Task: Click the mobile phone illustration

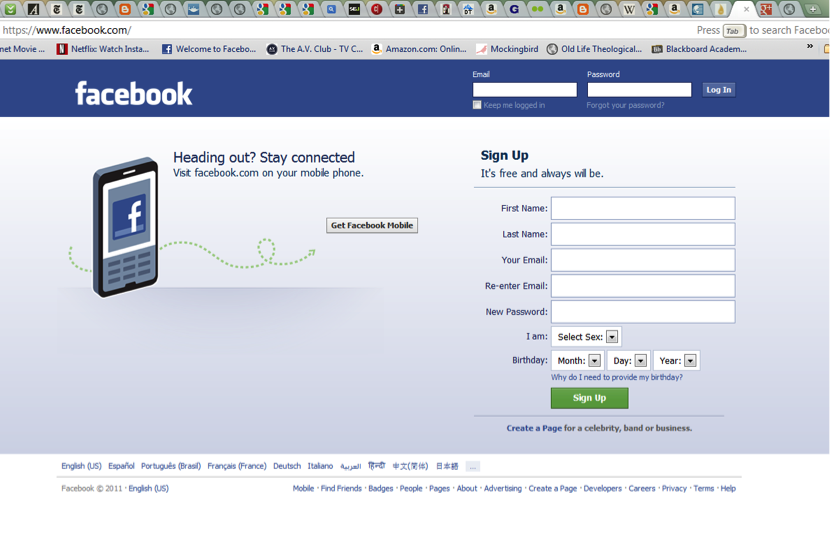Action: pyautogui.click(x=125, y=227)
